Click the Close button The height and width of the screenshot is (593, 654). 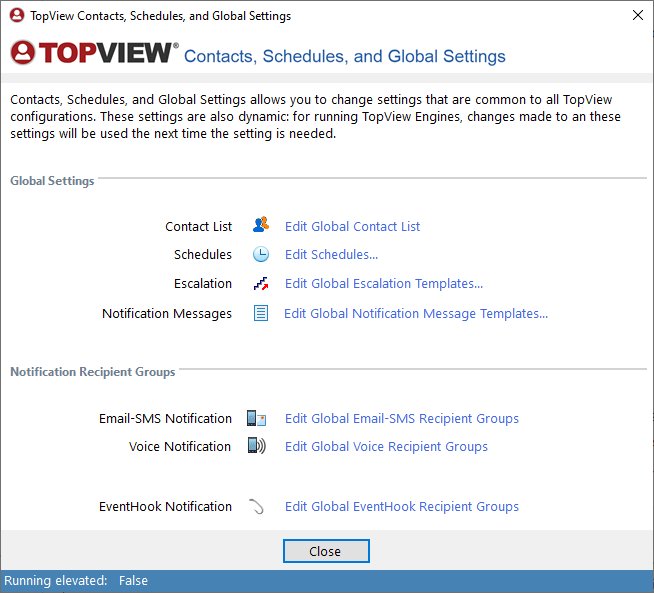[x=326, y=551]
